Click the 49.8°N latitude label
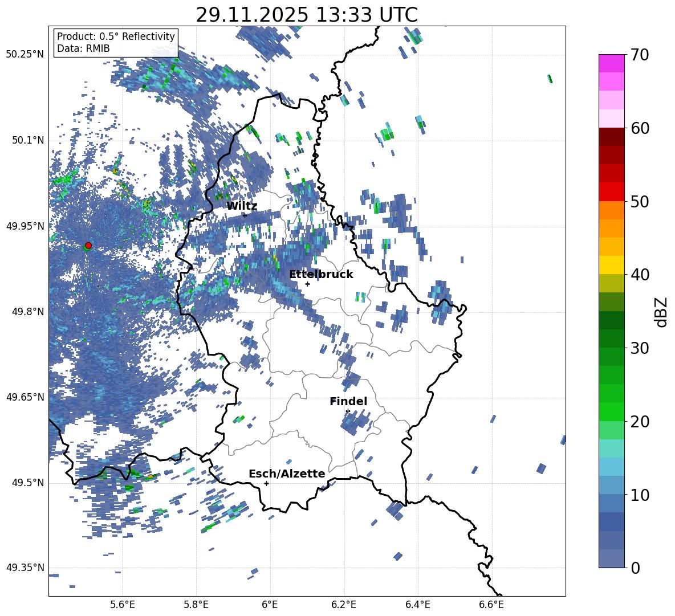The width and height of the screenshot is (675, 616). click(29, 311)
